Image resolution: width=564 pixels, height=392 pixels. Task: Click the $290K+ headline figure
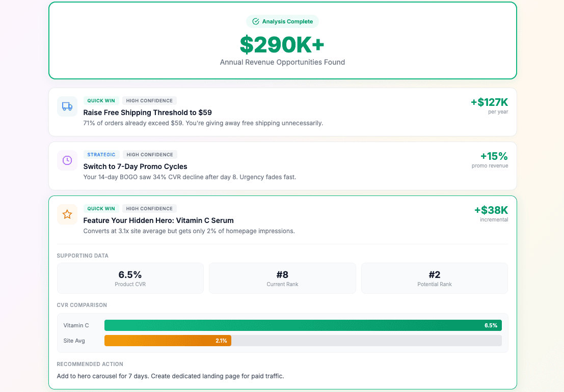[282, 45]
